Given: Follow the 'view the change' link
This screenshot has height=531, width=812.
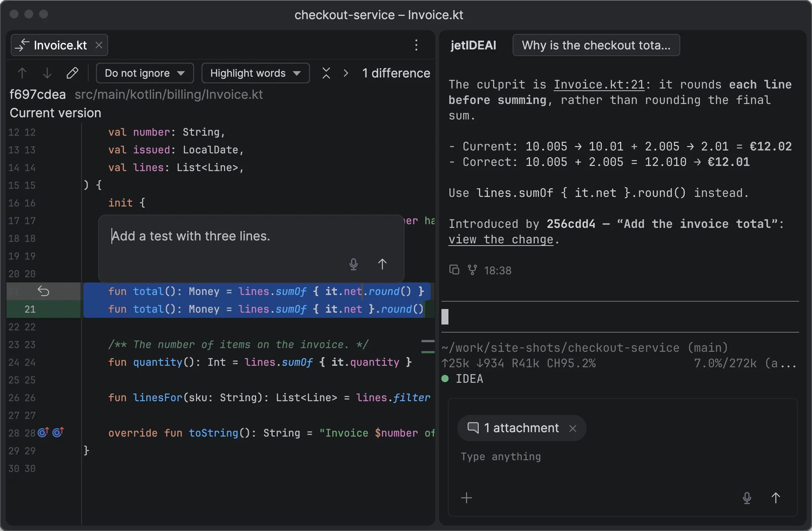Looking at the screenshot, I should (501, 239).
